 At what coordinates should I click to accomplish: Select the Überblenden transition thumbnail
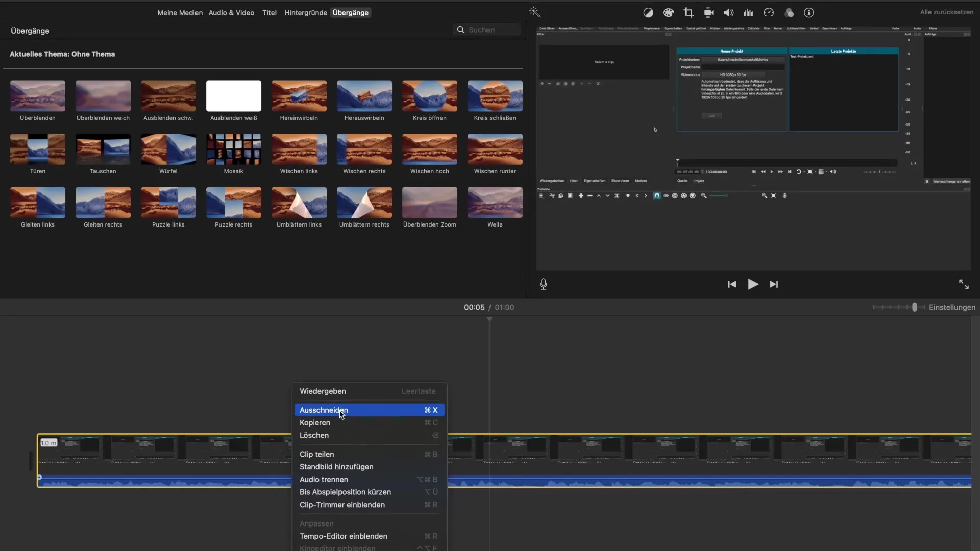(38, 96)
